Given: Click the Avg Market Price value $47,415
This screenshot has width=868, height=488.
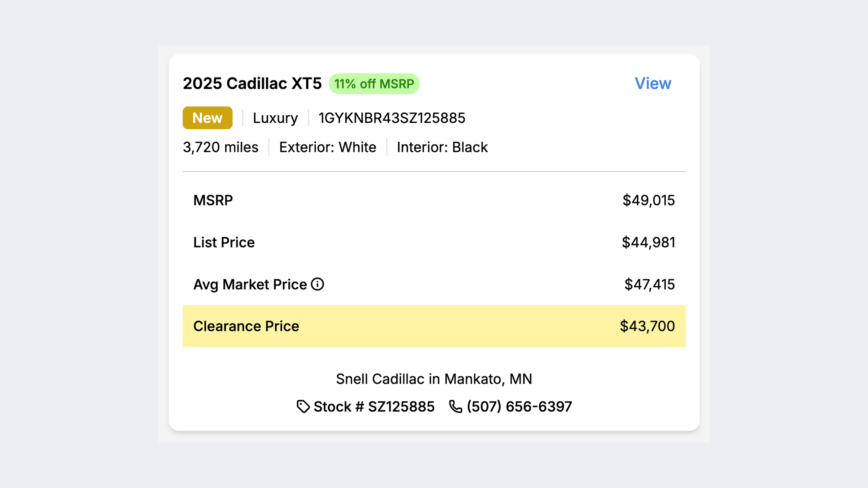Looking at the screenshot, I should (x=650, y=284).
